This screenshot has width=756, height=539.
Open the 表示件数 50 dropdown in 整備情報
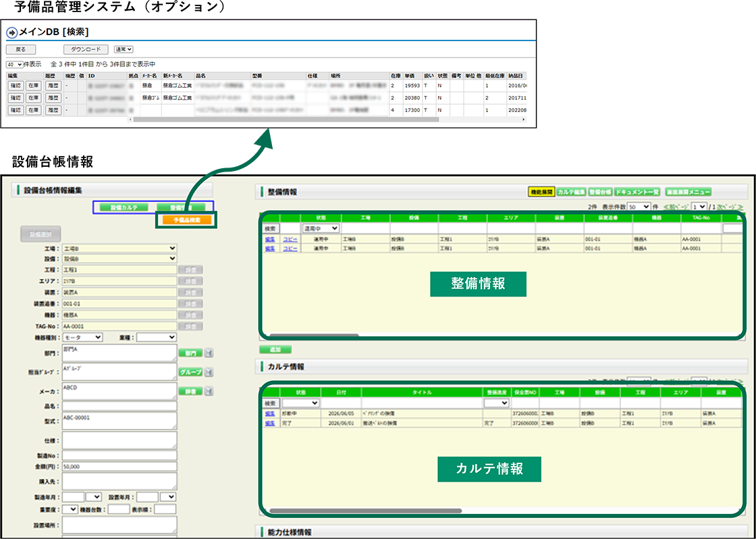point(639,206)
